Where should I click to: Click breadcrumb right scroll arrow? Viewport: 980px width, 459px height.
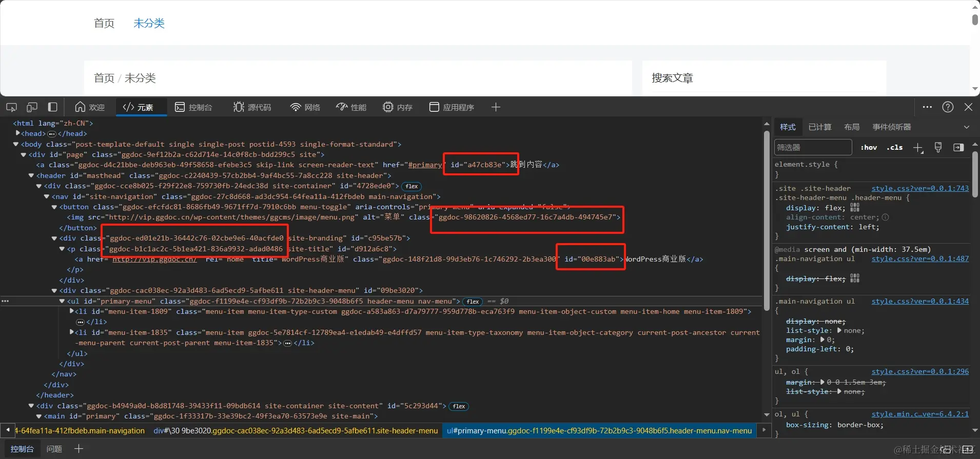point(764,430)
